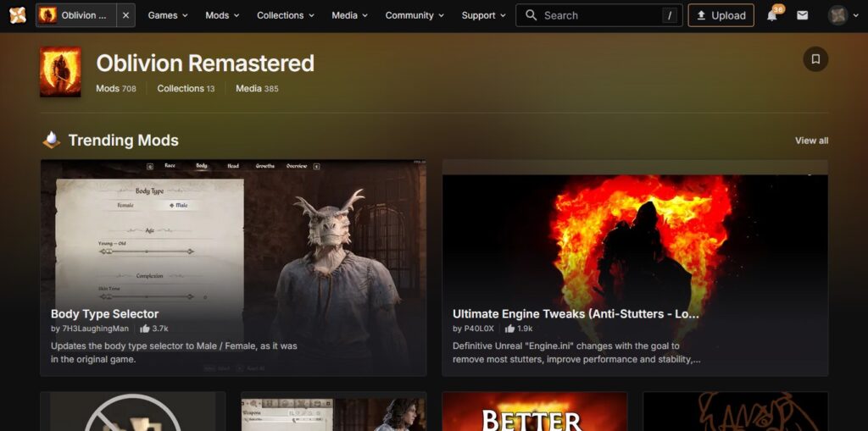Expand the Collections dropdown menu
Screen dimensions: 868x431
286,15
